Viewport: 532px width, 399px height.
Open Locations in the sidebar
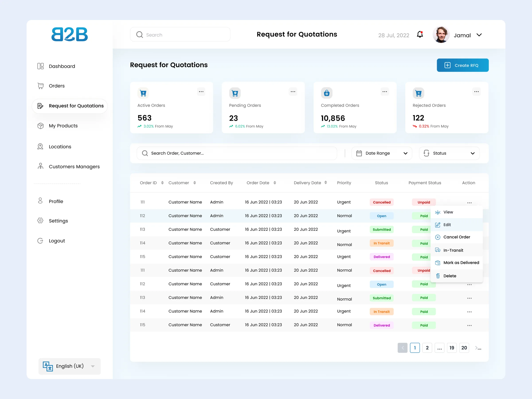(x=54, y=147)
